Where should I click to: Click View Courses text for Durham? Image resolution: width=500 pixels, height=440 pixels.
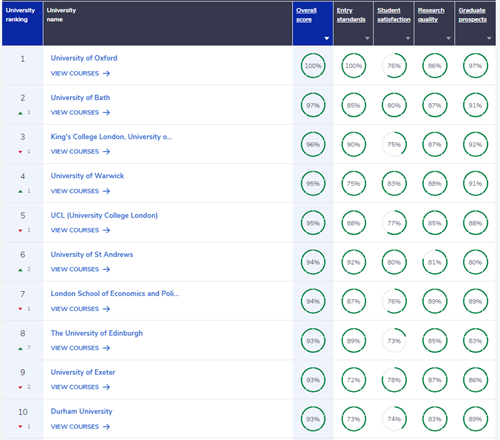pyautogui.click(x=75, y=427)
